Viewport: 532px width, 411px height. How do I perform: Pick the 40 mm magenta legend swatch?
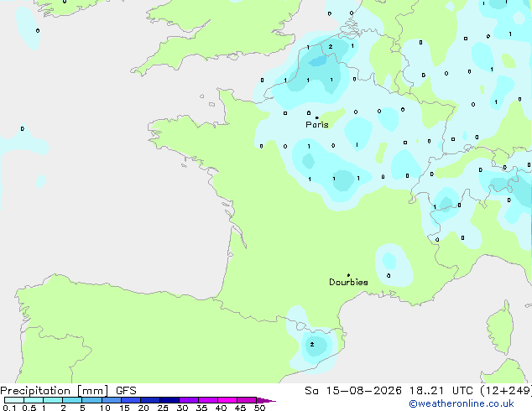(x=227, y=400)
